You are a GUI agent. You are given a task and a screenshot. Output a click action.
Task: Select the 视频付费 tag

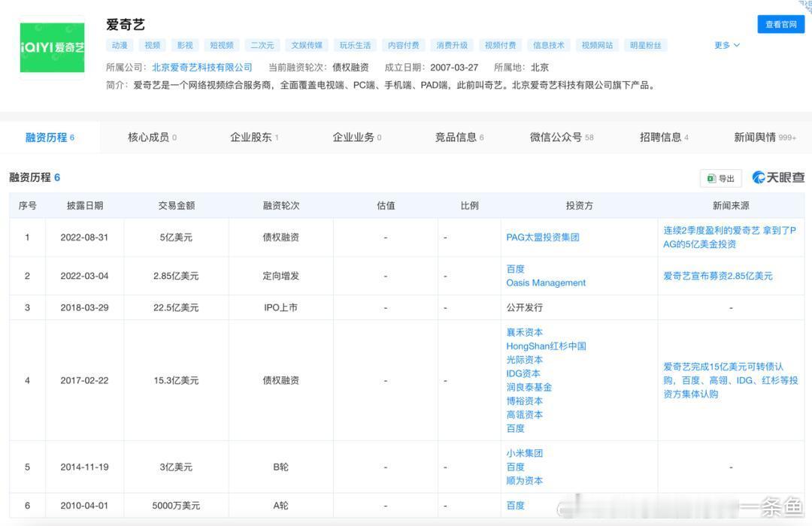500,46
